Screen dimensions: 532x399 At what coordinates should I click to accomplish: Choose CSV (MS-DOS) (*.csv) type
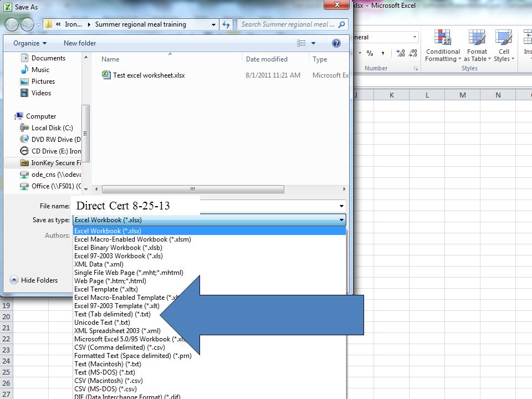click(209, 389)
